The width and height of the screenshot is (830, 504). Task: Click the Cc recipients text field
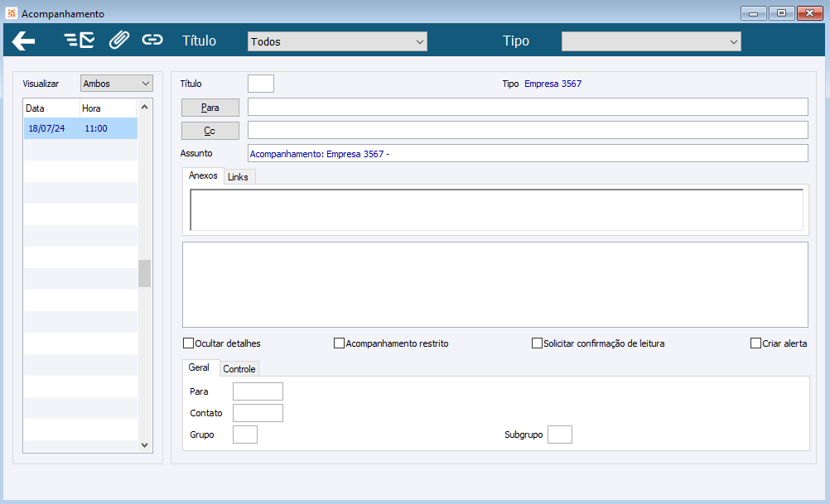point(528,130)
